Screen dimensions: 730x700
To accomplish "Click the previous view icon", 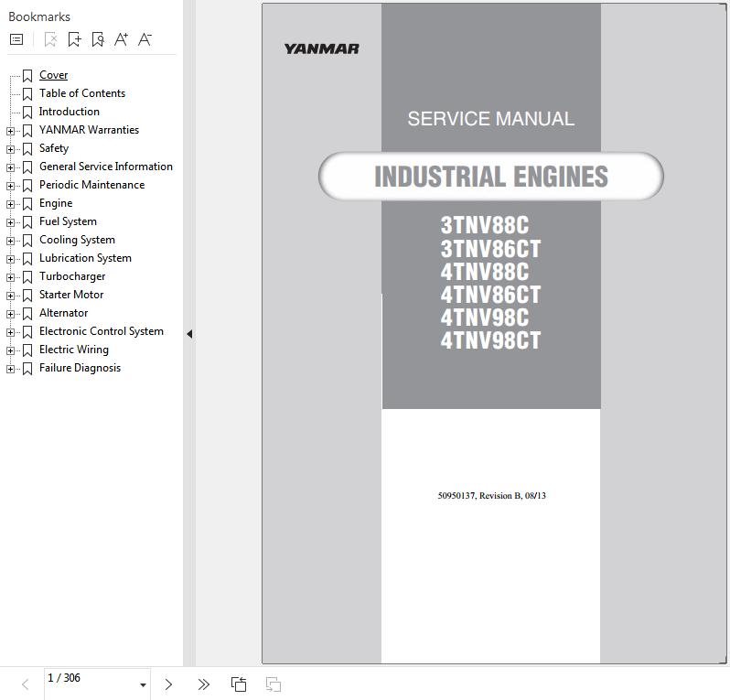I will click(x=239, y=684).
